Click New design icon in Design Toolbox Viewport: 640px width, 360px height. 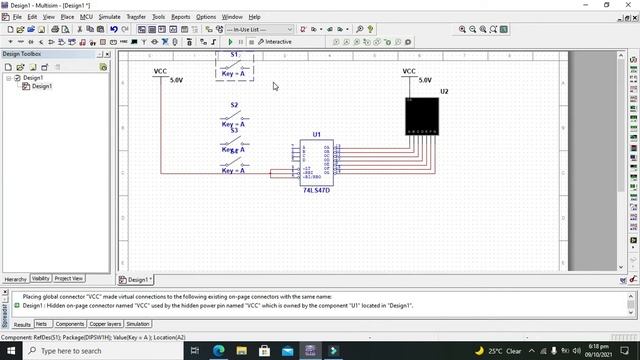tap(8, 67)
